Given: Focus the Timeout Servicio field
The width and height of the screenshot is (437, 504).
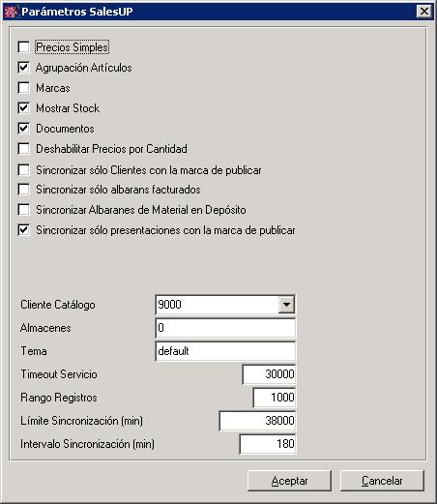Looking at the screenshot, I should coord(269,374).
